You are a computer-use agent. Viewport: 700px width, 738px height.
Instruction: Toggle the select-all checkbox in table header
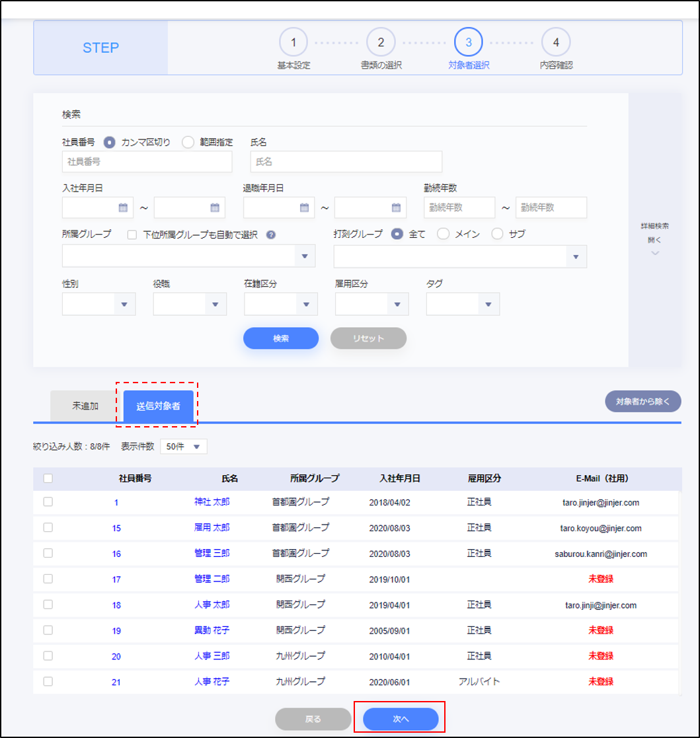[48, 478]
